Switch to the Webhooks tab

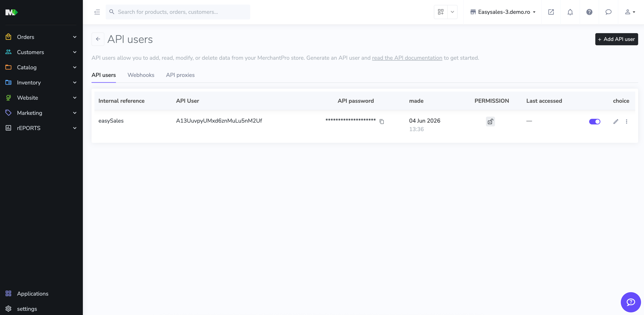coord(141,75)
